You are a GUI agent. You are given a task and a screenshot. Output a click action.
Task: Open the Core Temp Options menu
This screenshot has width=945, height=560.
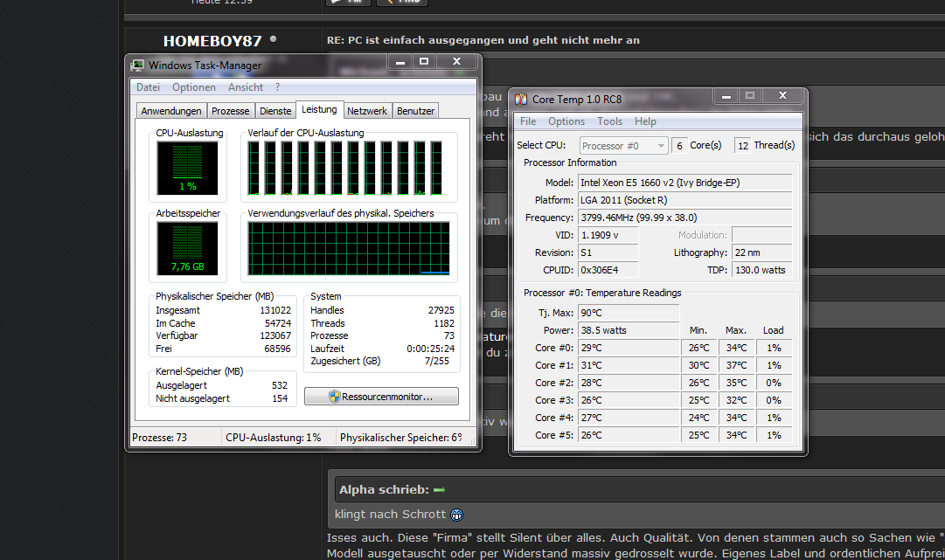[566, 121]
